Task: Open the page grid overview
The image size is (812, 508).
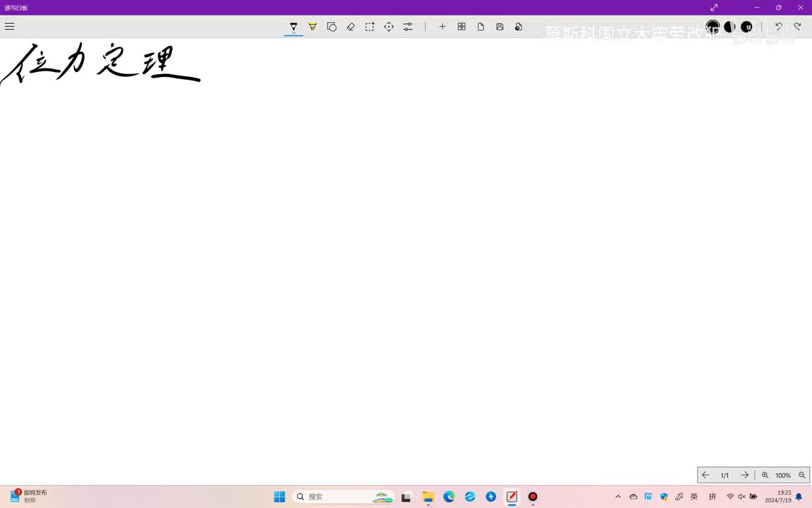Action: [462, 26]
